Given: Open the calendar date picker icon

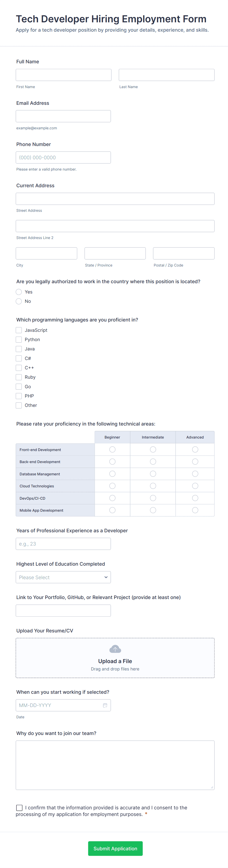Looking at the screenshot, I should click(x=105, y=705).
